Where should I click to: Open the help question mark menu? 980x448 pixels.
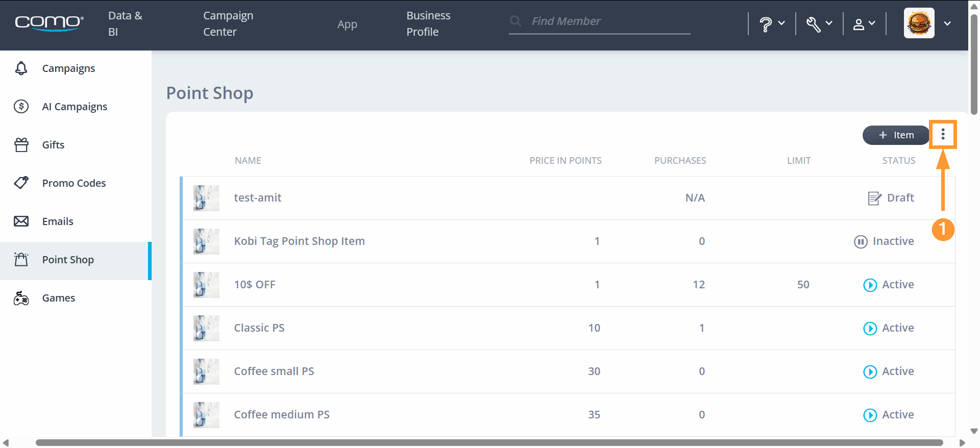(x=772, y=23)
